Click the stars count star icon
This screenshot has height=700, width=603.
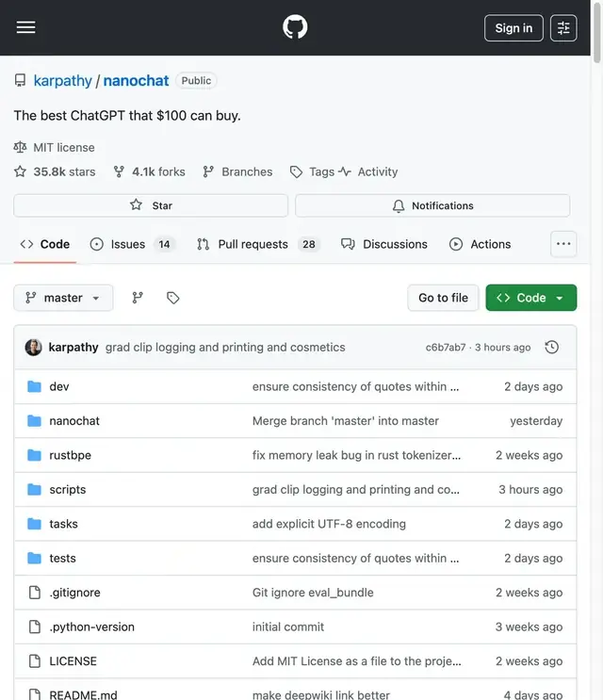20,171
